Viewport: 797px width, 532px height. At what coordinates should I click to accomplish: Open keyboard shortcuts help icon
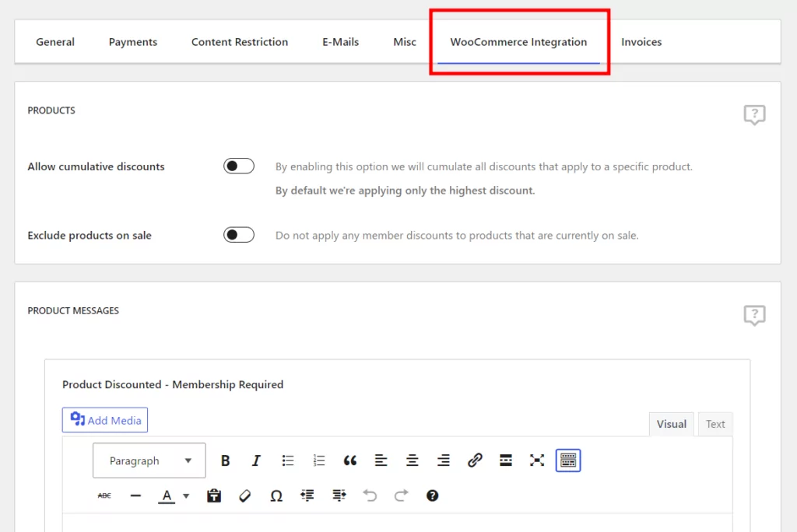(433, 495)
